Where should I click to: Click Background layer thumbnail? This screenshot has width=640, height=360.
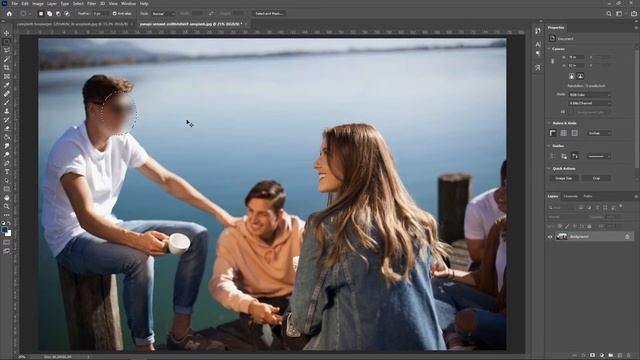562,237
